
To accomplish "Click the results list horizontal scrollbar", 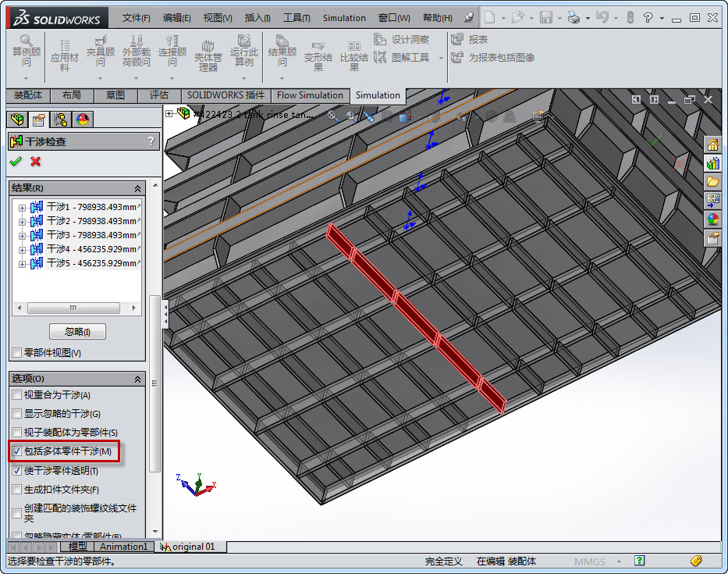I will click(75, 308).
